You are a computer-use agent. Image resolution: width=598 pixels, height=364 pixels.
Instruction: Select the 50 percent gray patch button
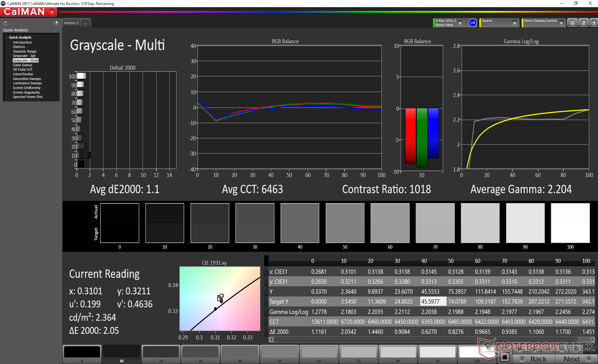(x=279, y=354)
